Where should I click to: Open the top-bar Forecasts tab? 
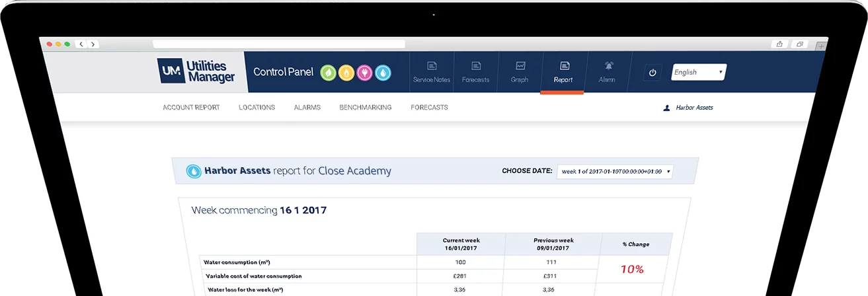point(476,72)
